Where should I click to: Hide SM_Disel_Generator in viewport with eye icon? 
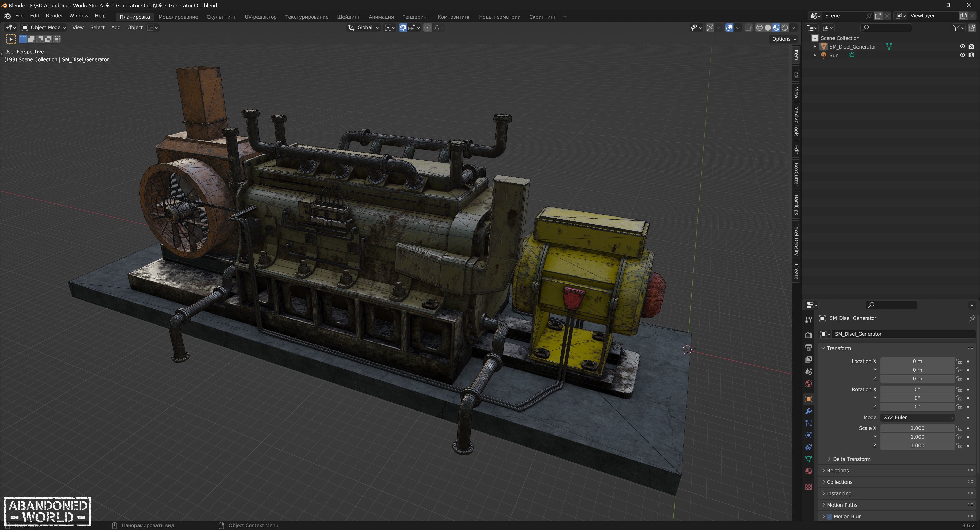tap(962, 46)
